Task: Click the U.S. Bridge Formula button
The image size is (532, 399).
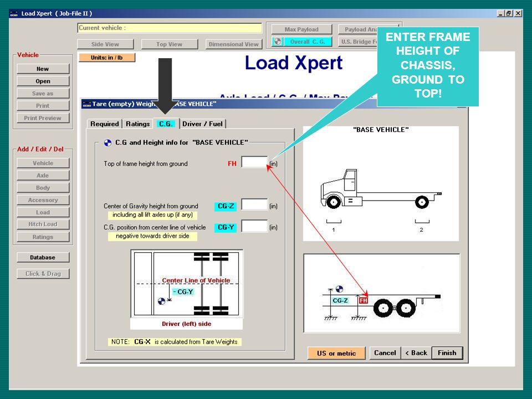Action: click(x=357, y=42)
